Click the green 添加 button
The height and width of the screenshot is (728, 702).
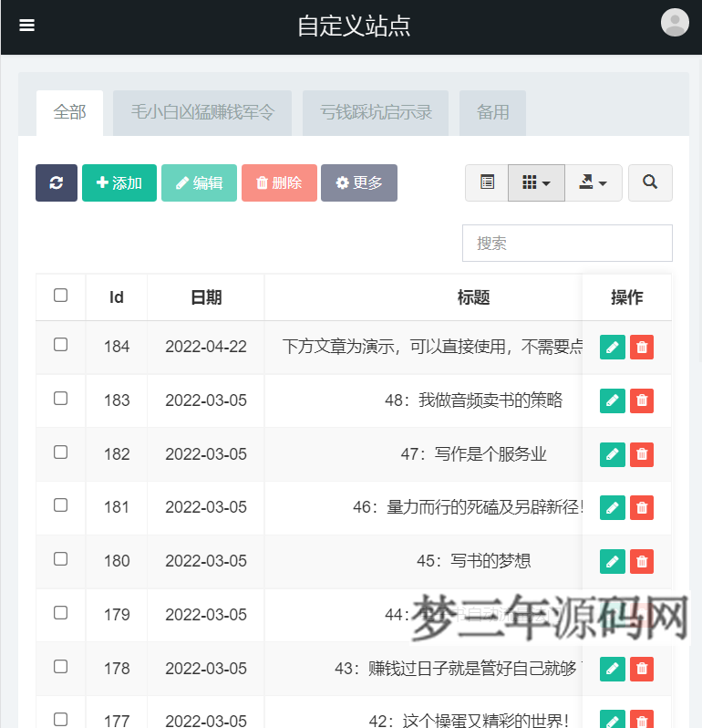tap(119, 183)
